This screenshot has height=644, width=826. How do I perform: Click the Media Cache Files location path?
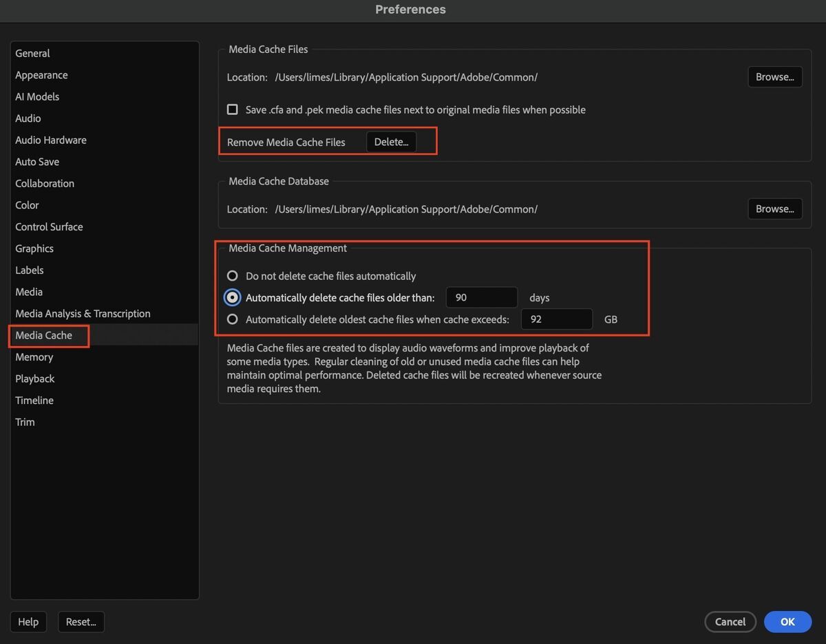point(406,77)
